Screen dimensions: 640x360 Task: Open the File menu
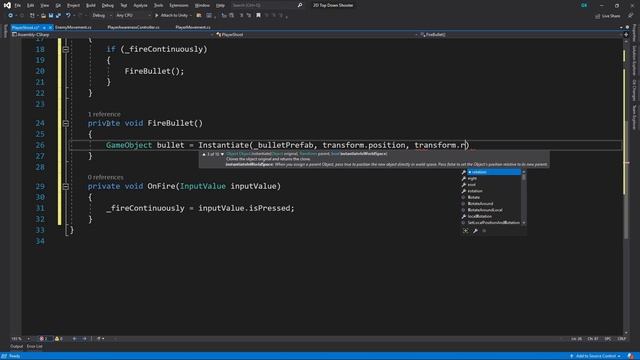18,5
